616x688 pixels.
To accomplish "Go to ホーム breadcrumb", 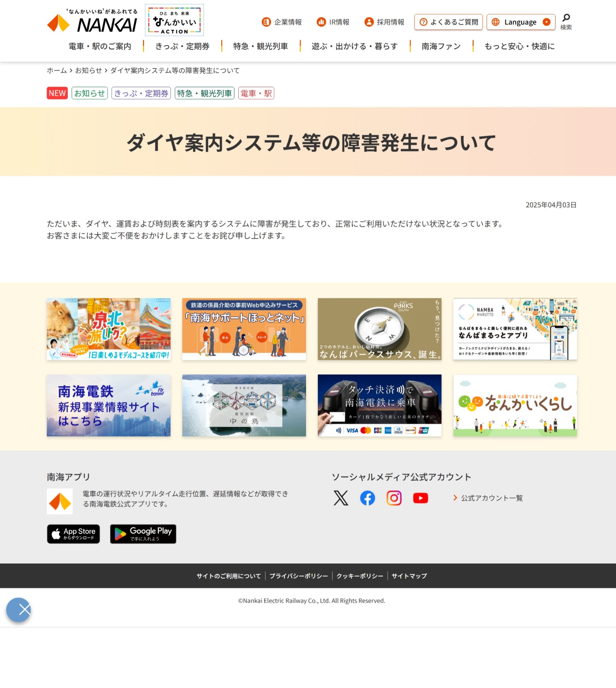I will (x=57, y=71).
